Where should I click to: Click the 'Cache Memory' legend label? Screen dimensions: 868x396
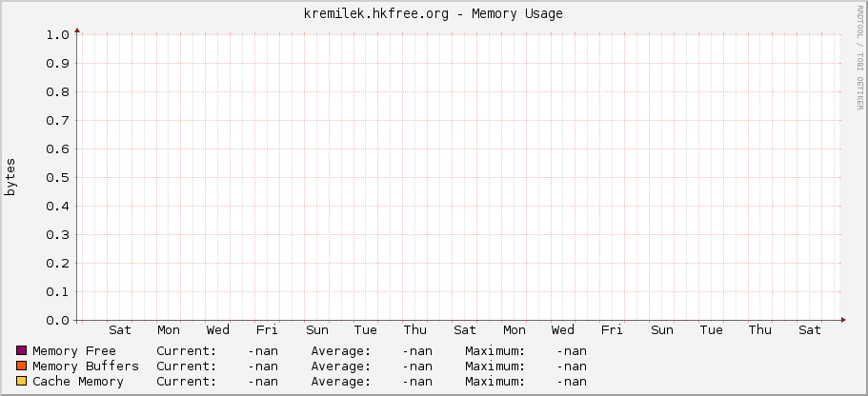coord(78,382)
